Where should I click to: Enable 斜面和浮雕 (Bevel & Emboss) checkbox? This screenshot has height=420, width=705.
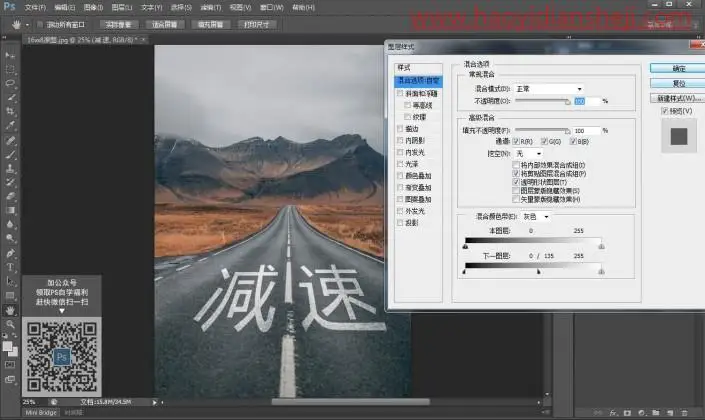pos(400,94)
